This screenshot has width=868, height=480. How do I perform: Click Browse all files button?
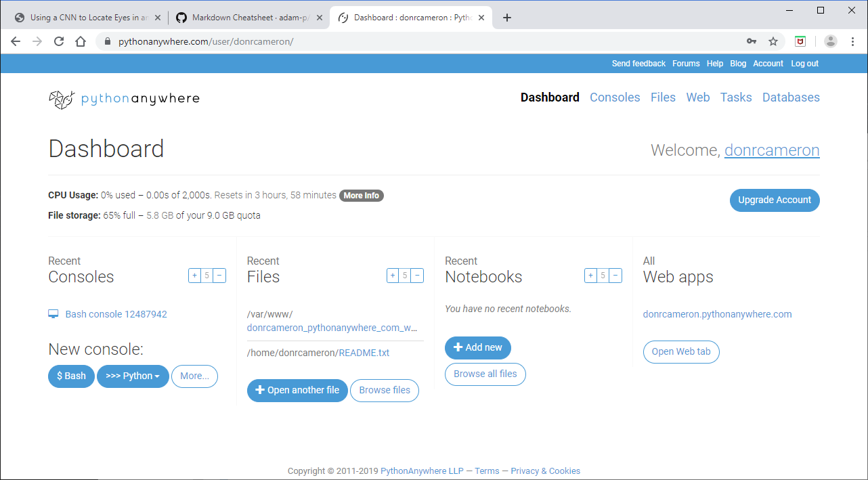coord(485,374)
